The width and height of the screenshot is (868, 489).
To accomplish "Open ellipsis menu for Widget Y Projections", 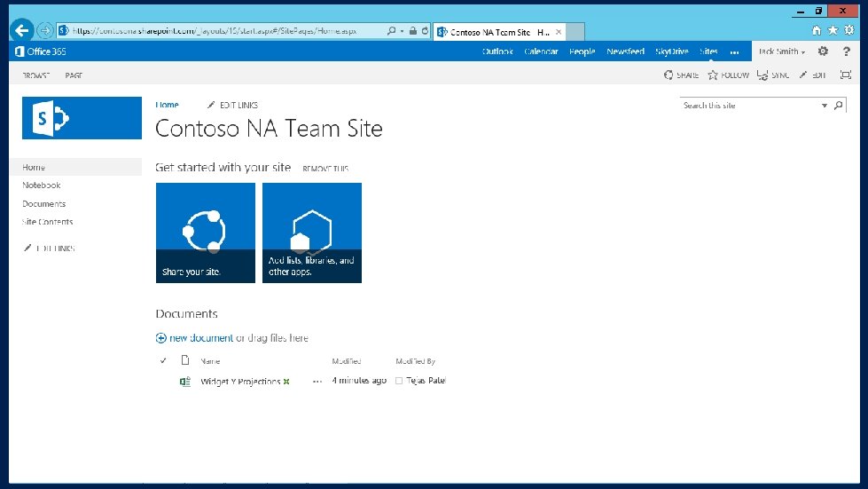I will (x=317, y=381).
